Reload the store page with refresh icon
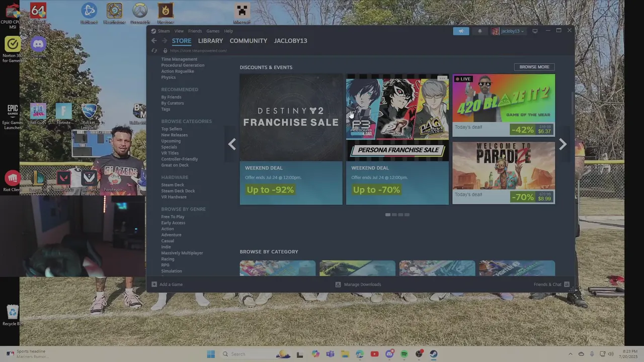The image size is (644, 362). click(x=154, y=51)
